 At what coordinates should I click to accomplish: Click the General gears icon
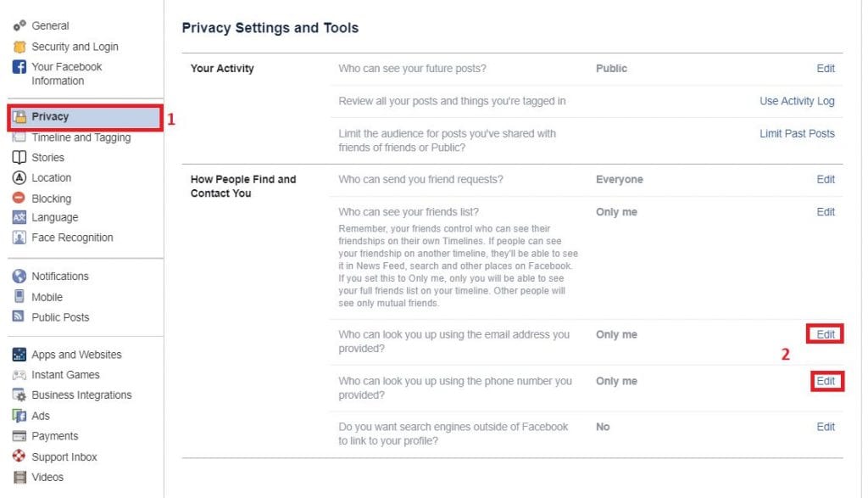click(x=19, y=26)
